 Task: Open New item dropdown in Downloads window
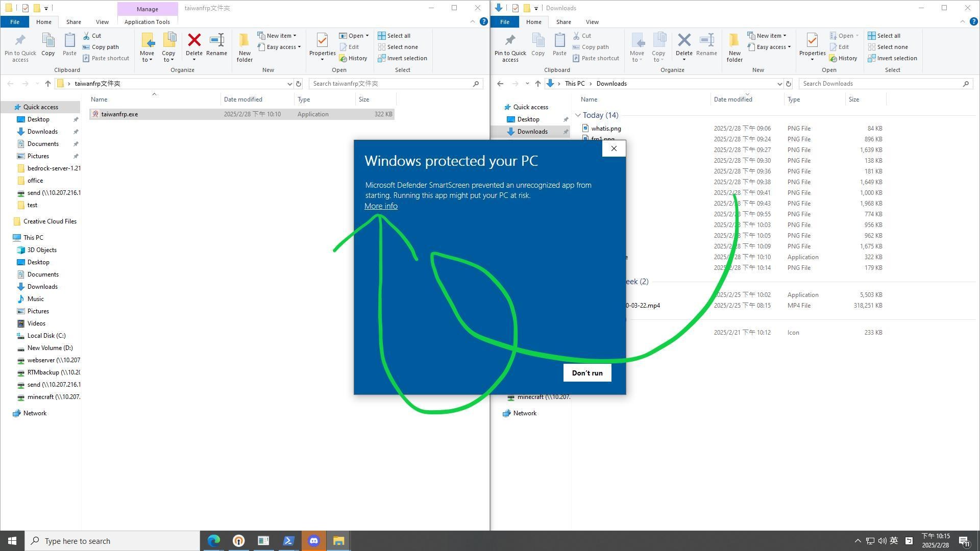coord(767,36)
